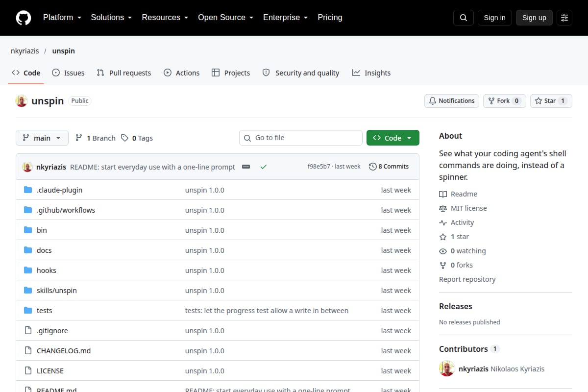This screenshot has height=392, width=588.
Task: Switch to the Pull requests tab
Action: pyautogui.click(x=124, y=73)
